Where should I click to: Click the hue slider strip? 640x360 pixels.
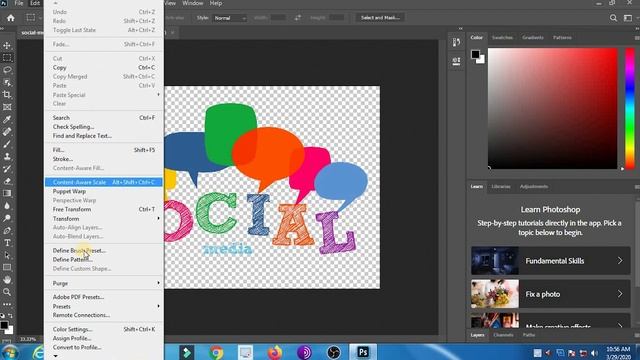(x=630, y=108)
